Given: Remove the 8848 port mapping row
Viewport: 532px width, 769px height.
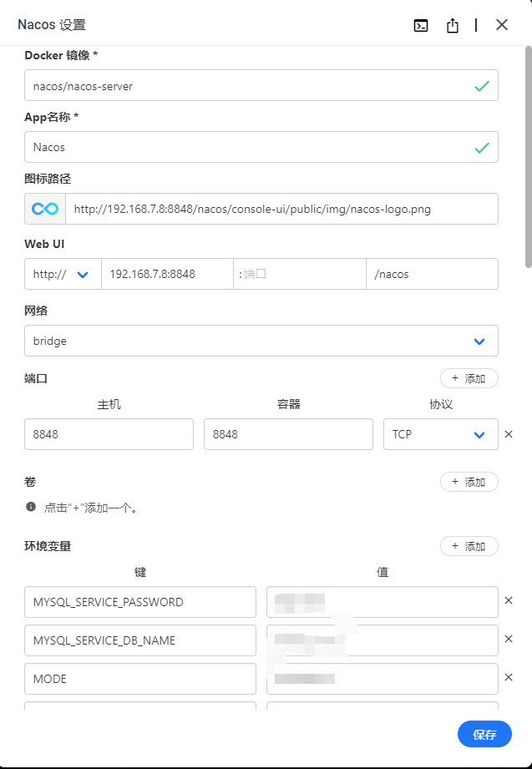Looking at the screenshot, I should click(x=509, y=434).
